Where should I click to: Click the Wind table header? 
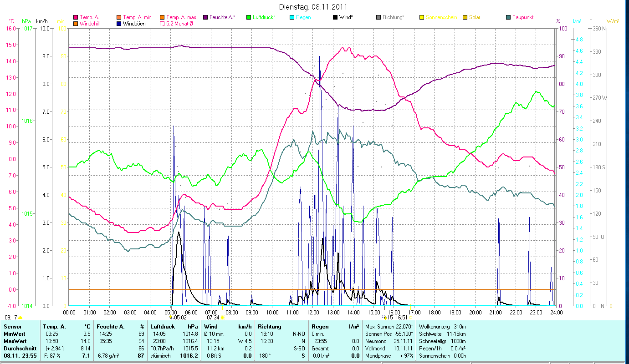[211, 327]
